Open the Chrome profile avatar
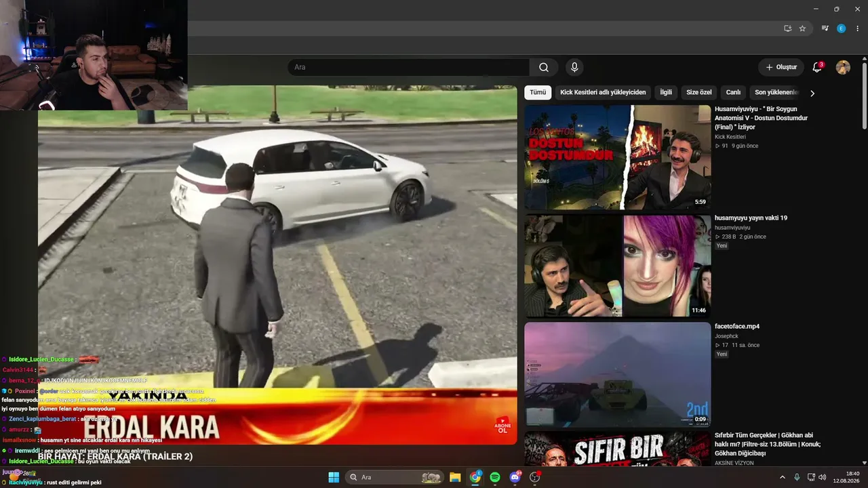Image resolution: width=868 pixels, height=488 pixels. pos(842,28)
